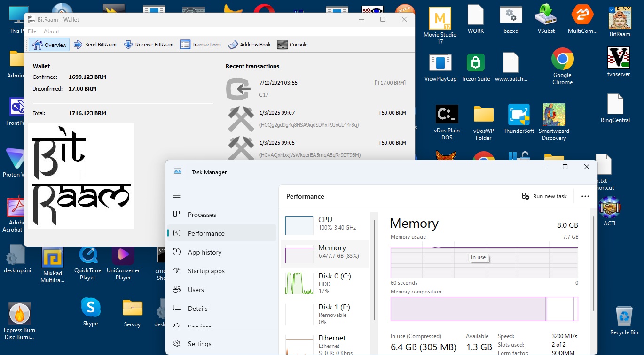Open the Address Book in BitRaam
This screenshot has width=644, height=355.
click(249, 45)
